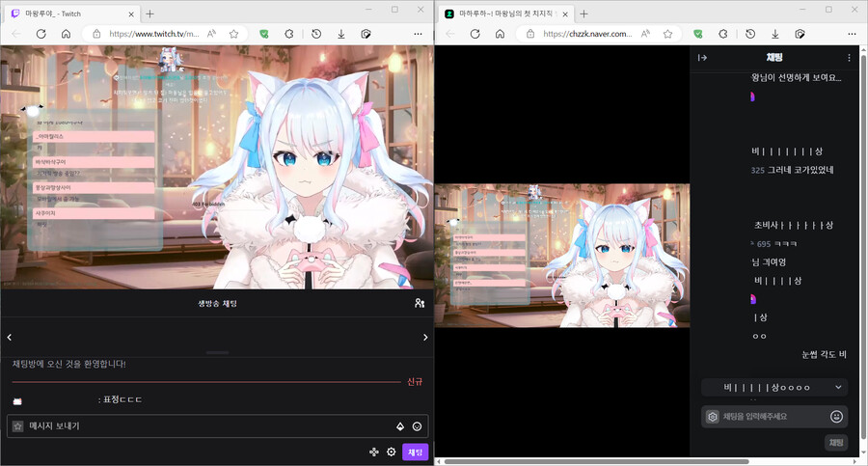The width and height of the screenshot is (868, 466).
Task: Click the Chzzk stream video
Action: point(562,256)
